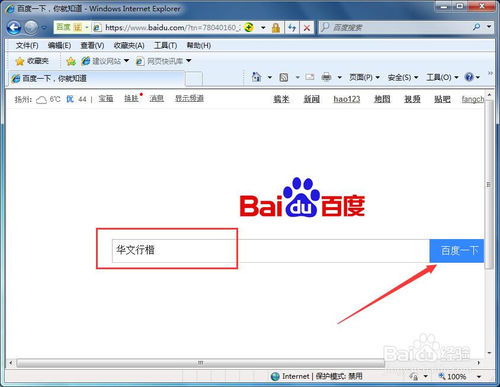Open the 收藏夹(A) menu in the menu bar
This screenshot has width=500, height=387.
[129, 45]
